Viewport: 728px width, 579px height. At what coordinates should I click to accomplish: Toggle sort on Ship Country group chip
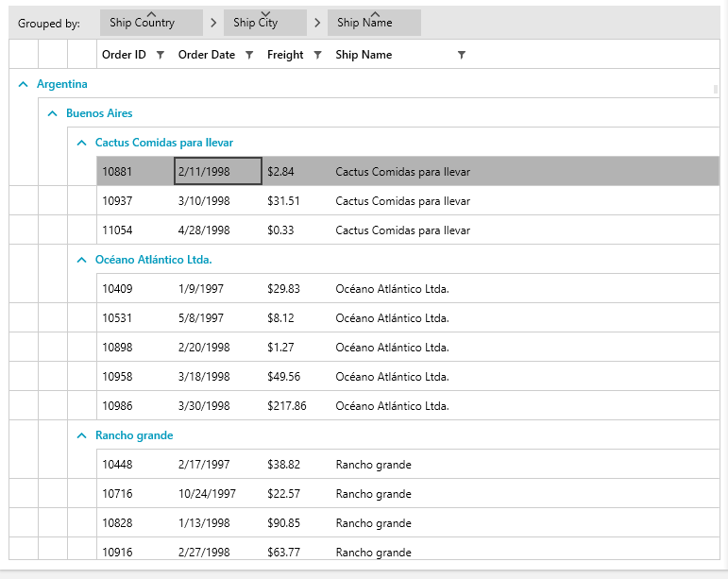pos(150,23)
